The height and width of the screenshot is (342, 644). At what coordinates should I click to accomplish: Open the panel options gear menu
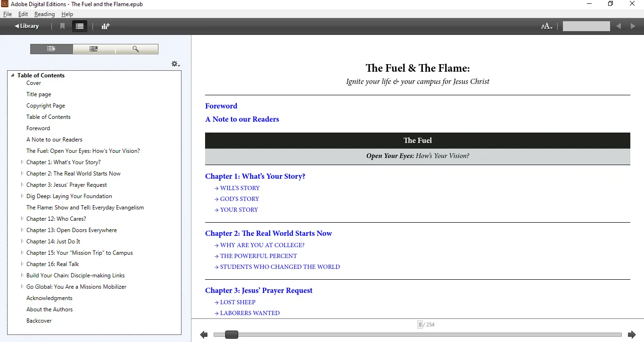[x=175, y=64]
